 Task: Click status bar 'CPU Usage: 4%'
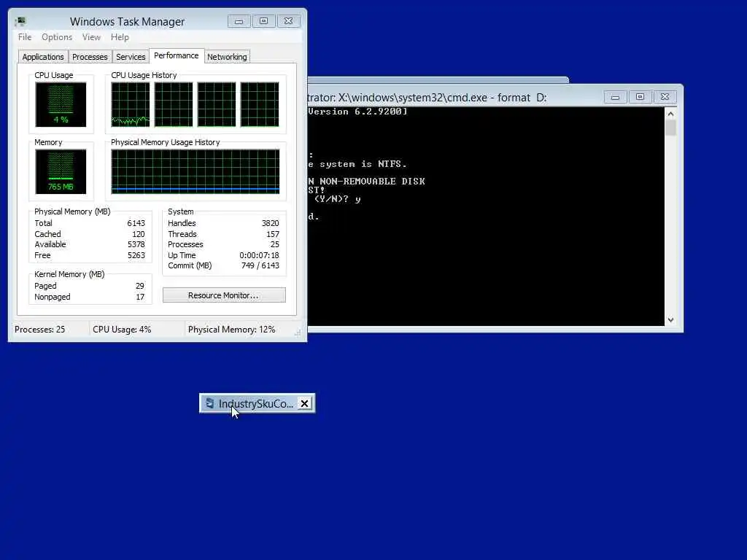pos(122,330)
